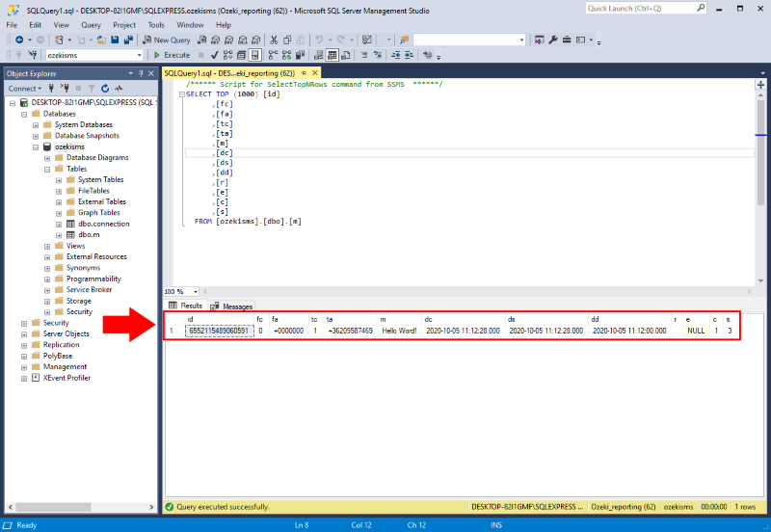Viewport: 771px width, 532px height.
Task: Click the Undo arrow icon
Action: [319, 40]
